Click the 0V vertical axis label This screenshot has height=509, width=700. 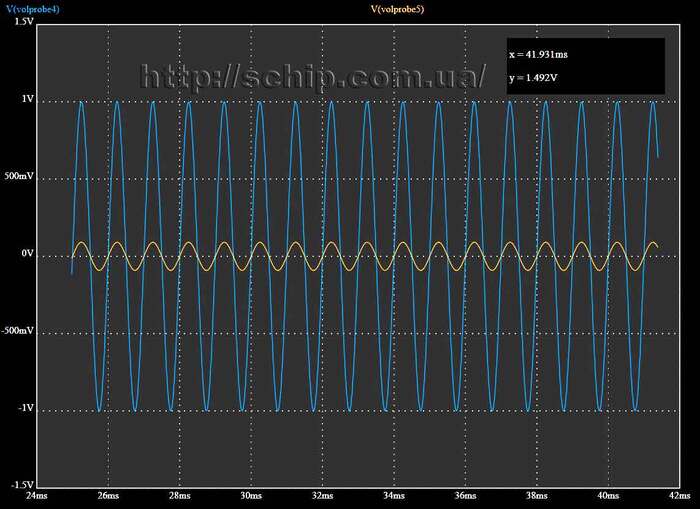(27, 254)
